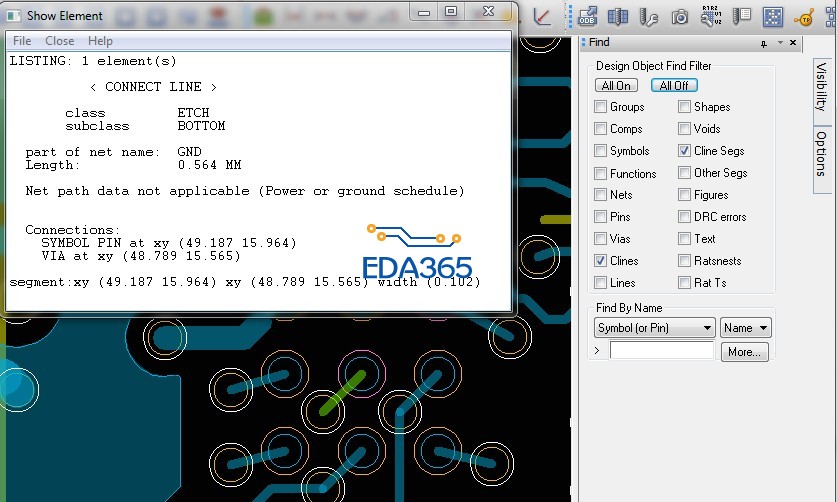The image size is (837, 502).
Task: Check the Pins filter checkbox
Action: click(x=601, y=216)
